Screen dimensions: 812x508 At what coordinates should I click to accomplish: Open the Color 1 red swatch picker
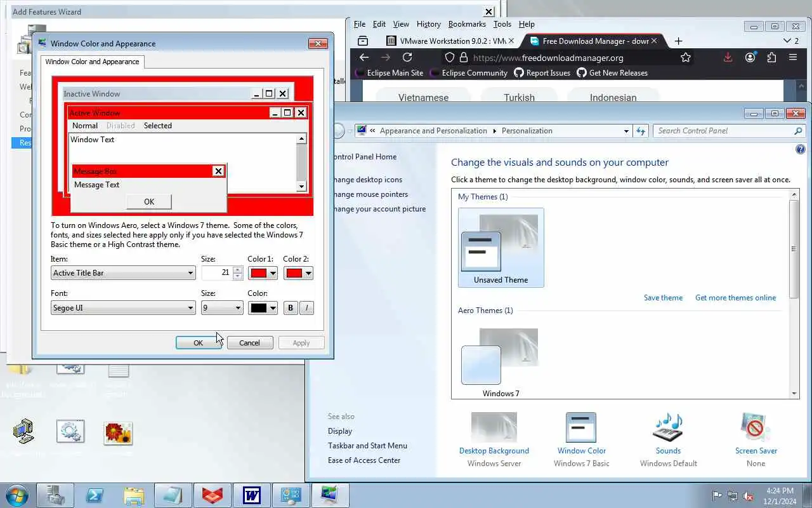tap(263, 273)
